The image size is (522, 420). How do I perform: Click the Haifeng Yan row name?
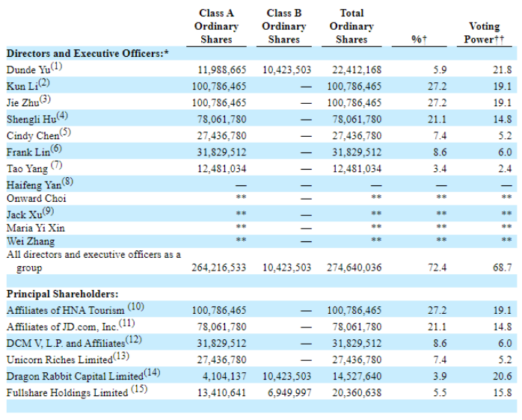point(40,184)
